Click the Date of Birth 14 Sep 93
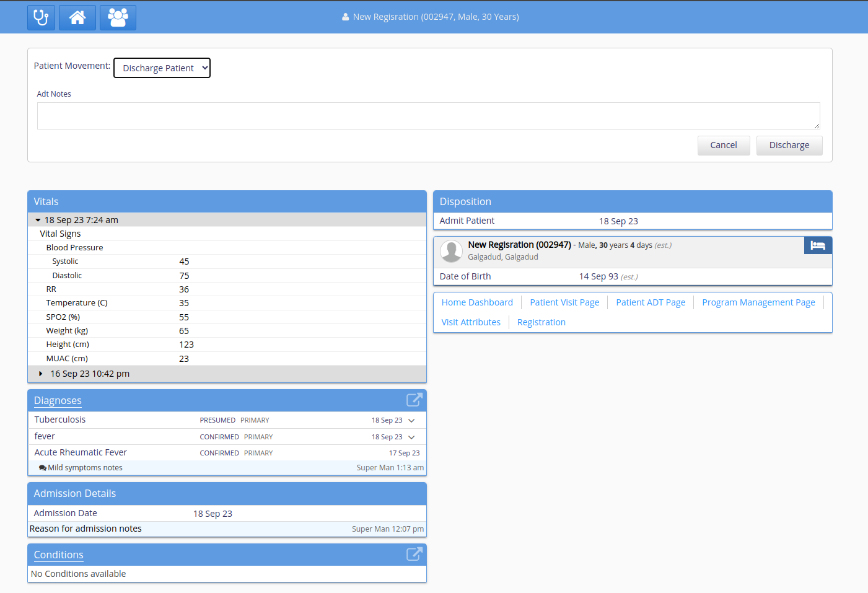 coord(608,276)
